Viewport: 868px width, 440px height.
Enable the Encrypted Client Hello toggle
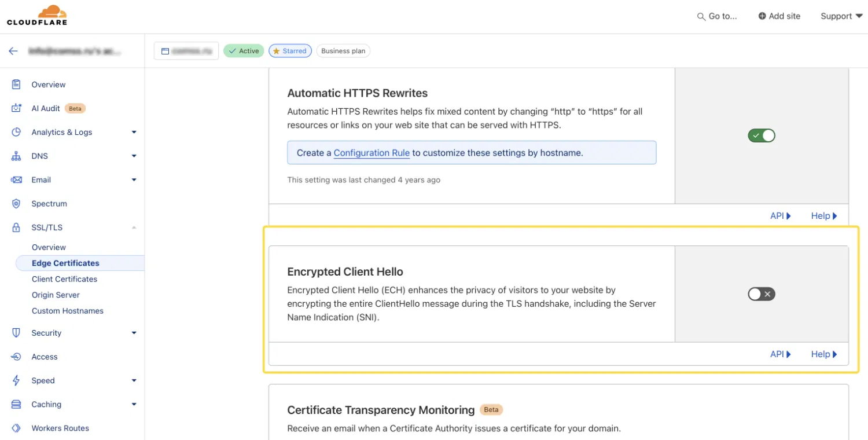pos(761,294)
